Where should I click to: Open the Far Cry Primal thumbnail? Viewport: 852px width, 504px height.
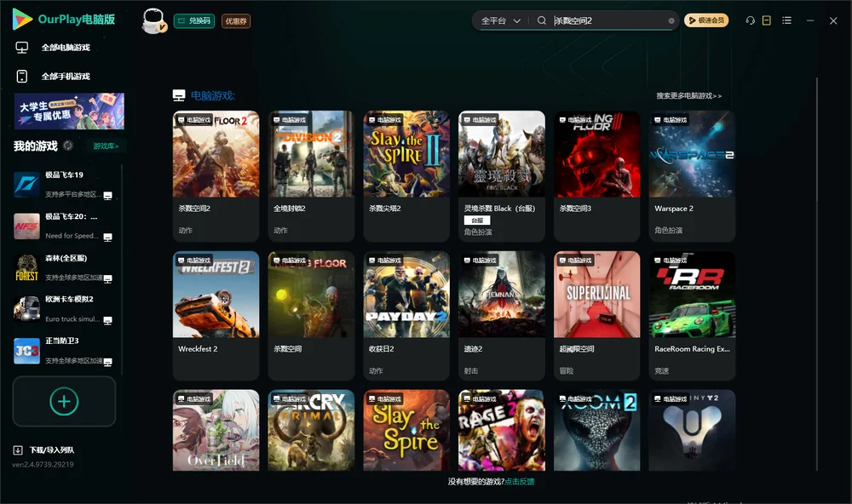pyautogui.click(x=311, y=430)
